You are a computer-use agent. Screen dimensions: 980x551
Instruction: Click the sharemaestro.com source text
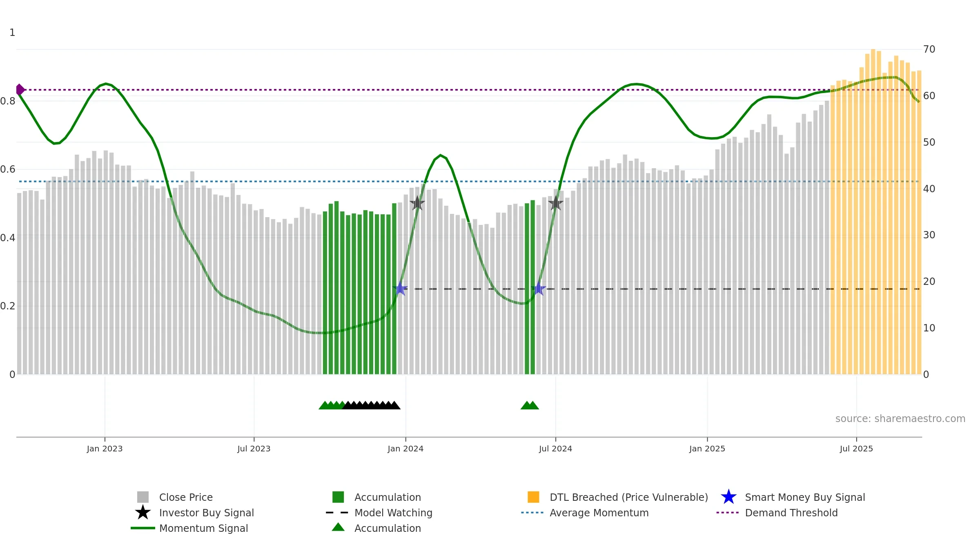900,419
